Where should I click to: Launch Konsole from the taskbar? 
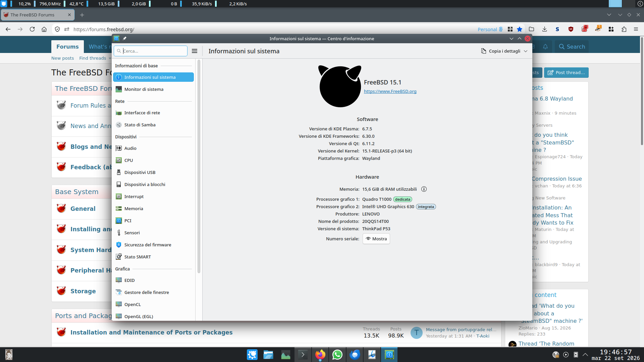[x=303, y=355]
